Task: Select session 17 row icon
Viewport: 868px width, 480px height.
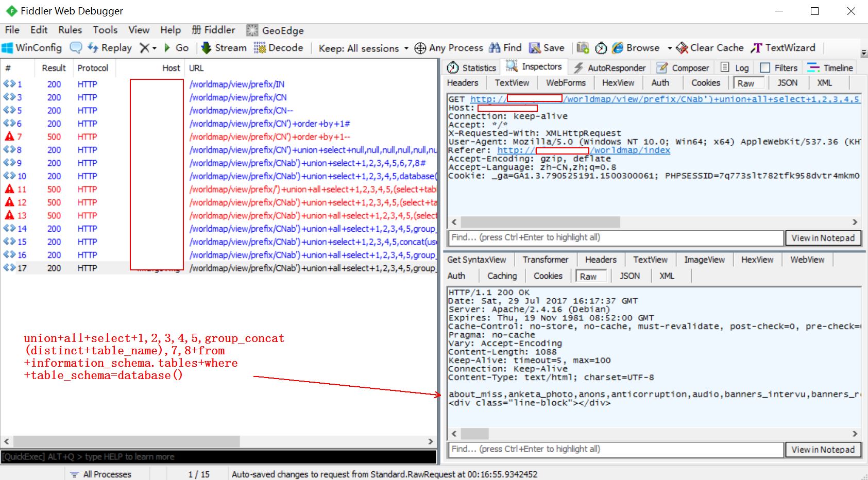Action: point(9,268)
